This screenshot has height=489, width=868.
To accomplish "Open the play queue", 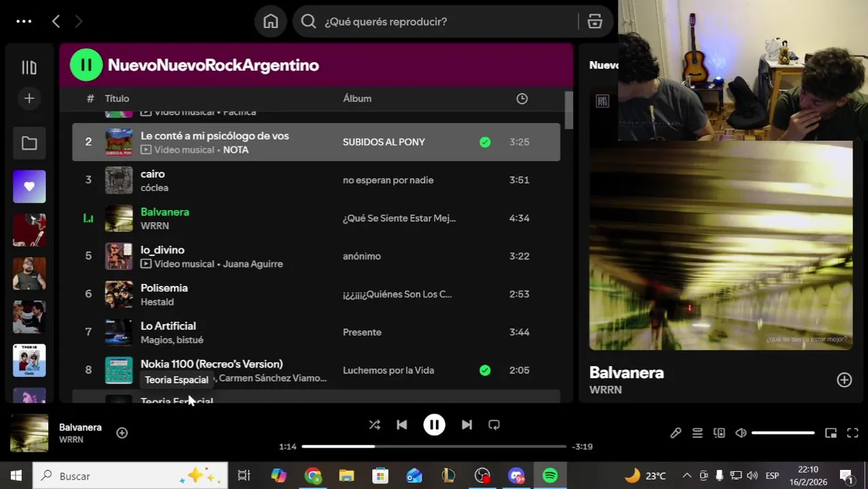I will (698, 433).
